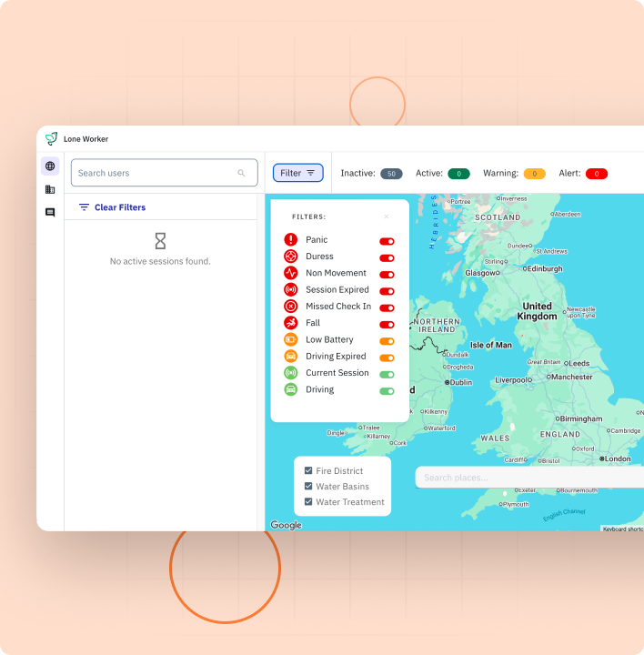Toggle the Low Battery filter switch
Image resolution: width=644 pixels, height=655 pixels.
point(387,341)
